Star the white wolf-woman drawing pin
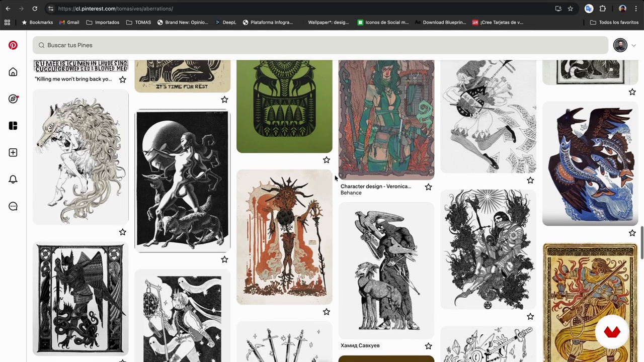Viewport: 644px width, 362px height. point(123,232)
